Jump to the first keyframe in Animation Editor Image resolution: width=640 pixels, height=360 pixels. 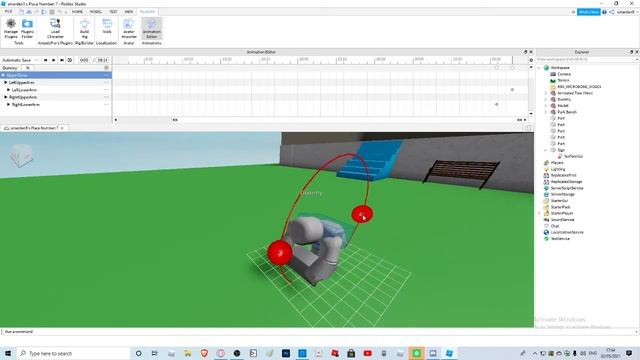45,60
